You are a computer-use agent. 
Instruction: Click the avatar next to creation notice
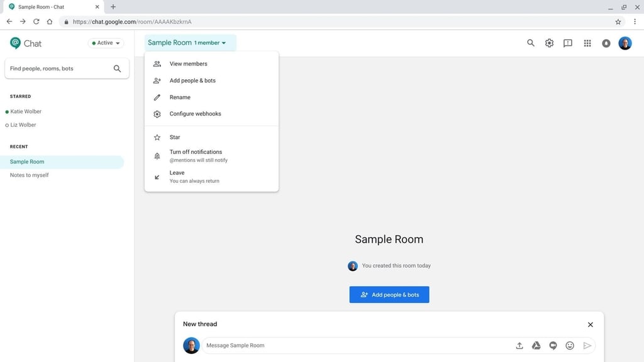352,266
